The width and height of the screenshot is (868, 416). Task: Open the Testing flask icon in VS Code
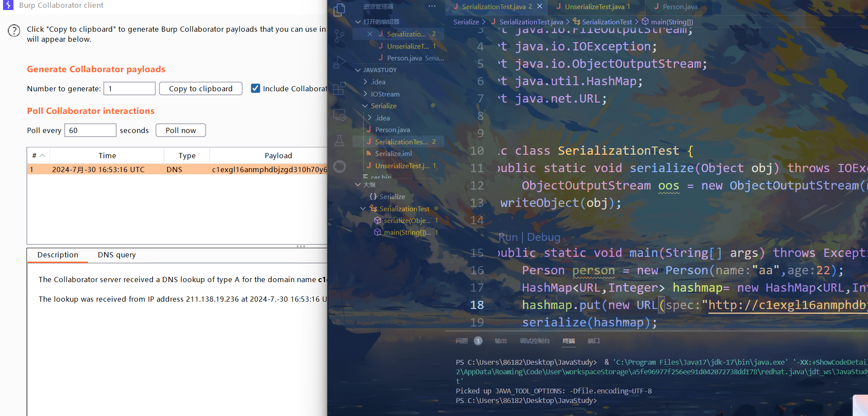click(x=339, y=140)
